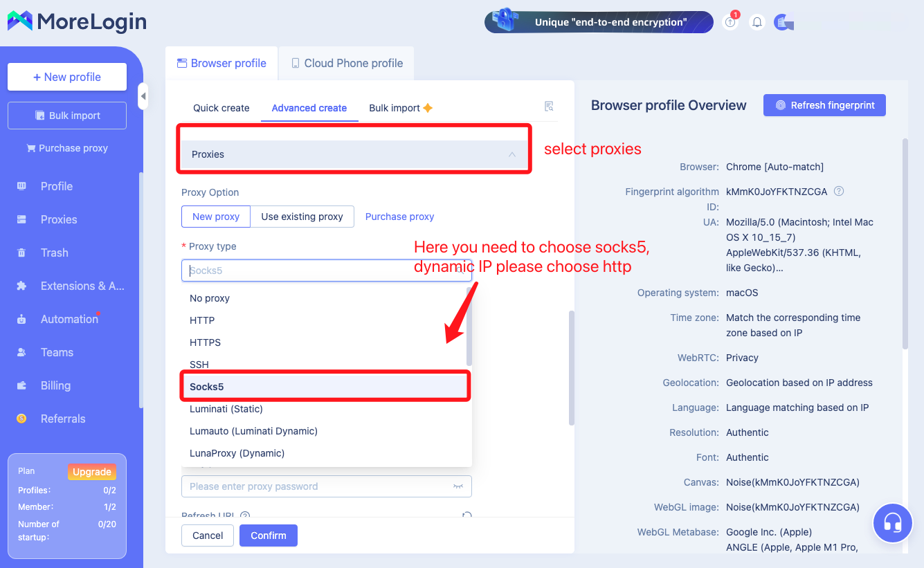Click the Referrals coin icon
924x568 pixels.
point(21,419)
